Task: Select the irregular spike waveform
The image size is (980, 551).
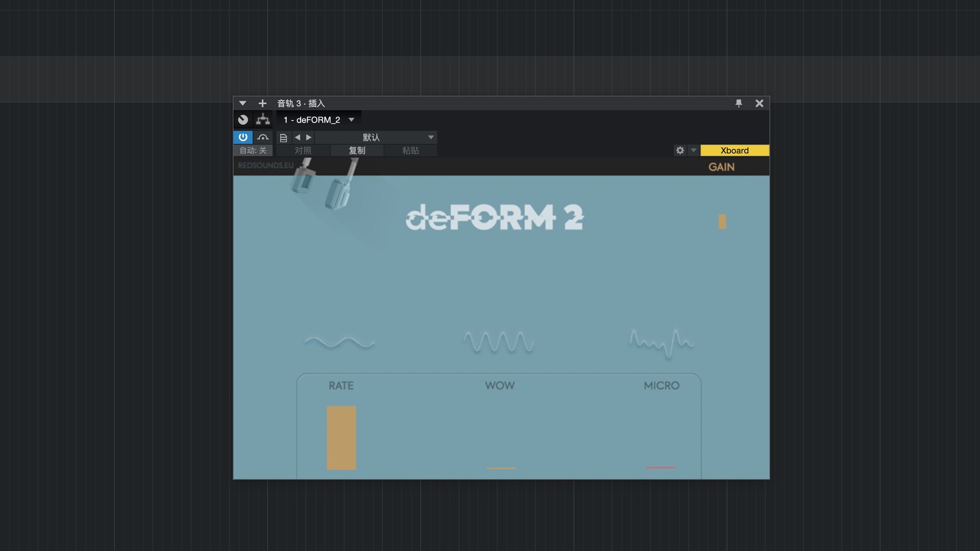Action: [x=661, y=343]
